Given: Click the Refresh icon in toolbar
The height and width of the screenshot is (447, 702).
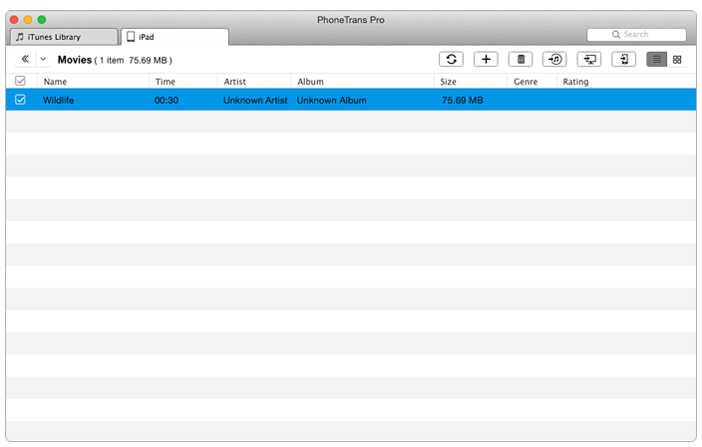Looking at the screenshot, I should pyautogui.click(x=451, y=59).
